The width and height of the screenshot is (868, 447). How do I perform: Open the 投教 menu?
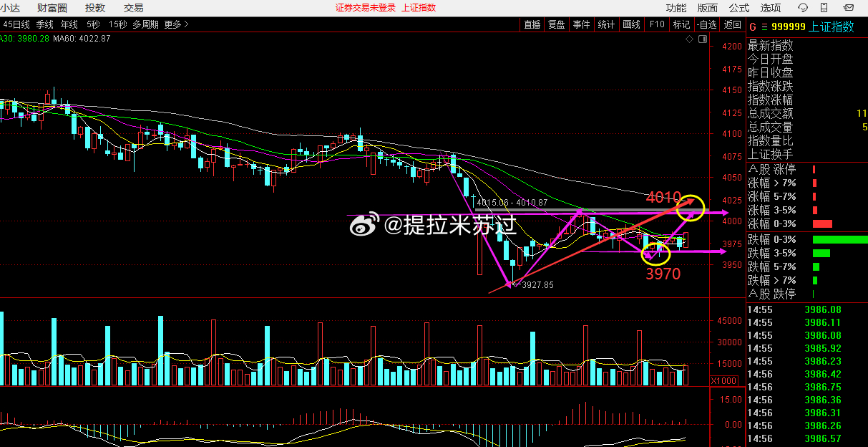tap(94, 8)
